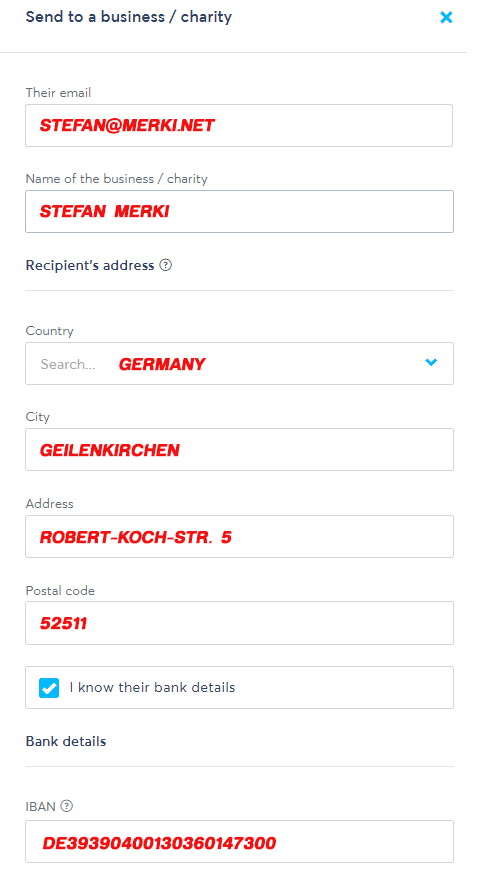Viewport: 500px width, 873px height.
Task: Close the Send to a business dialog
Action: click(446, 17)
